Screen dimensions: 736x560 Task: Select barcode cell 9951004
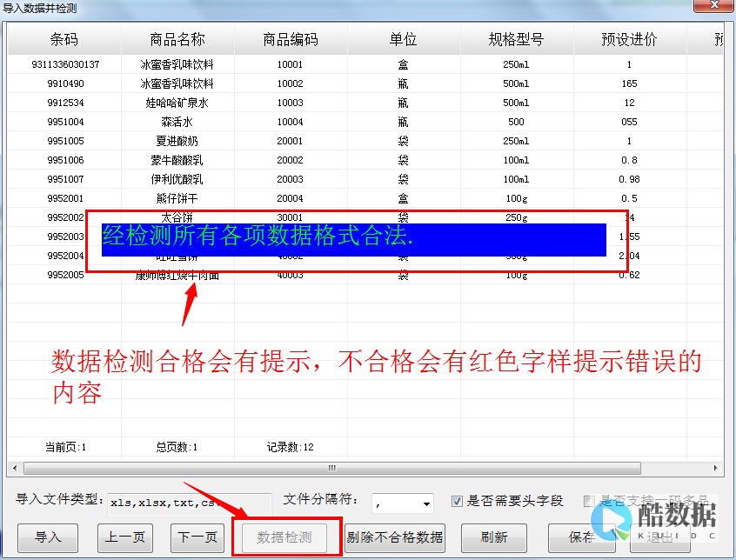(x=65, y=122)
